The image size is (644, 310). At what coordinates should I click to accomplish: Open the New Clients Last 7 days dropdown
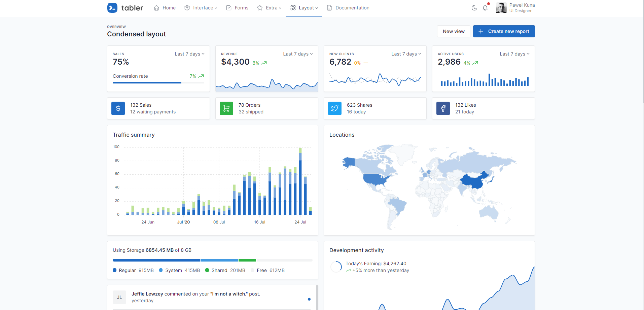point(406,54)
